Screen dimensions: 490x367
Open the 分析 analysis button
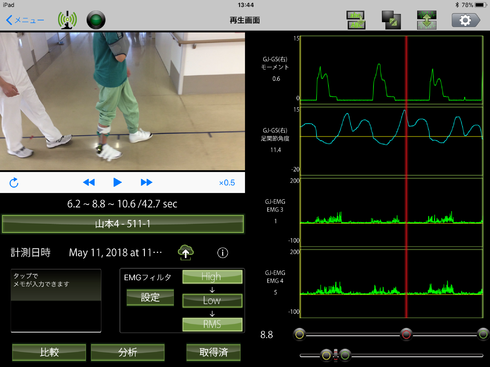click(128, 352)
